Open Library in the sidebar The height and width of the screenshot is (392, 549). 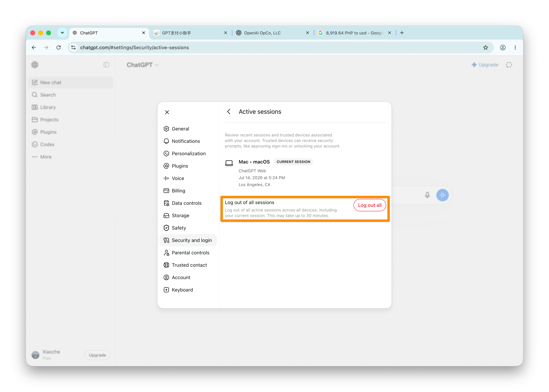(x=71, y=107)
